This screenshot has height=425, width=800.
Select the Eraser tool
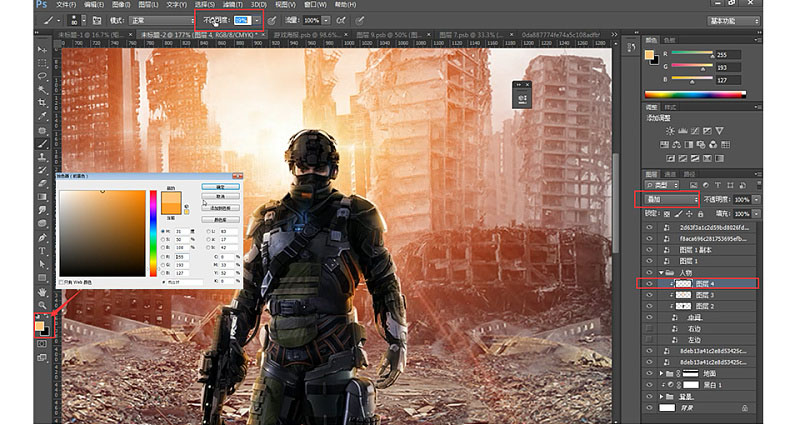tap(42, 184)
